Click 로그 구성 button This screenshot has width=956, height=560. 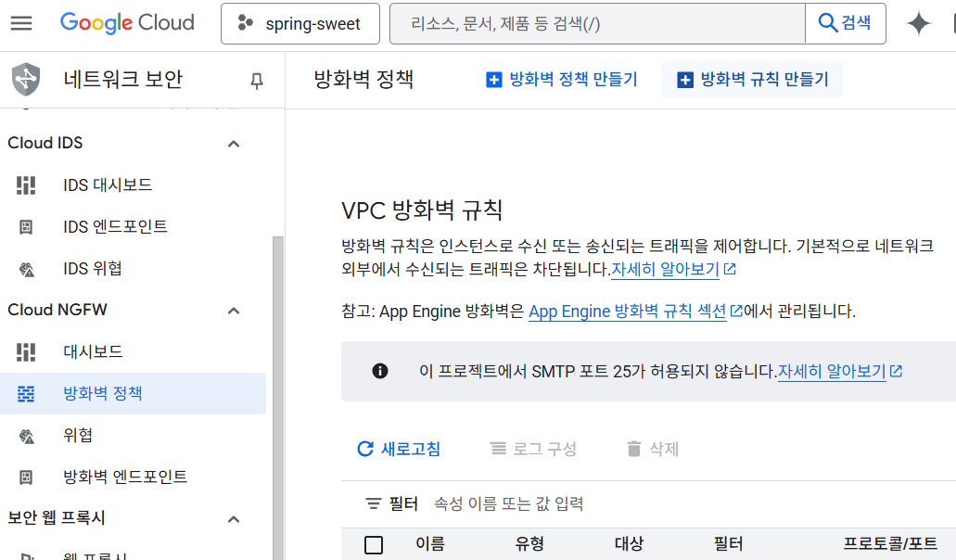point(533,449)
